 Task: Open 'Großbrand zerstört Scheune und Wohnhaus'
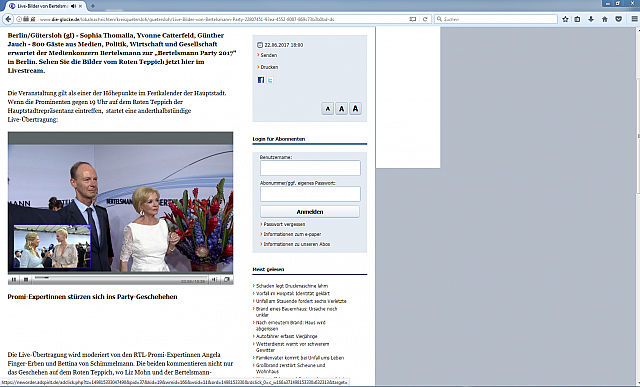tap(291, 368)
